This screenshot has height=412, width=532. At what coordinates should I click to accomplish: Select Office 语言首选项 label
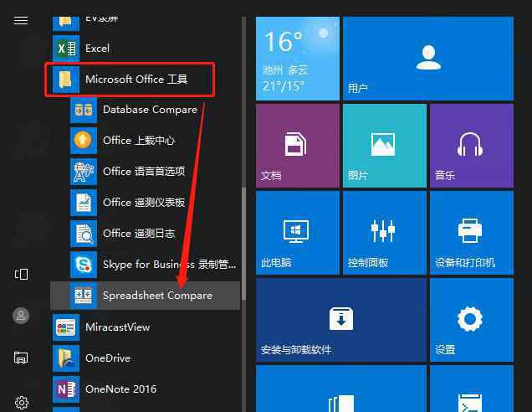point(144,172)
